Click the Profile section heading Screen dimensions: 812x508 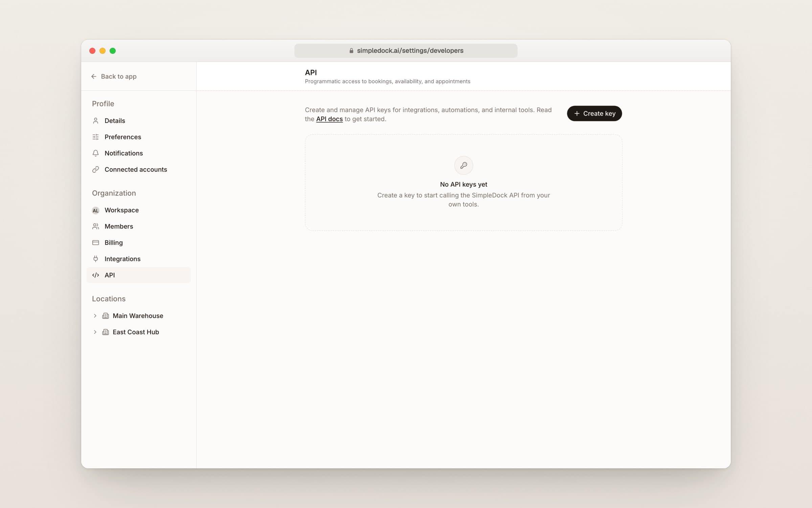click(x=103, y=104)
